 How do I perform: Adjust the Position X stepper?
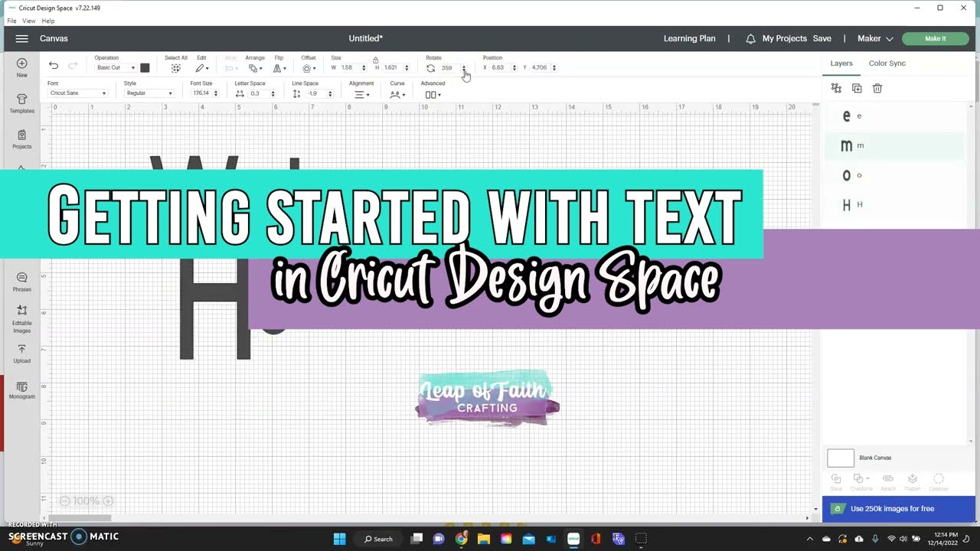point(514,68)
